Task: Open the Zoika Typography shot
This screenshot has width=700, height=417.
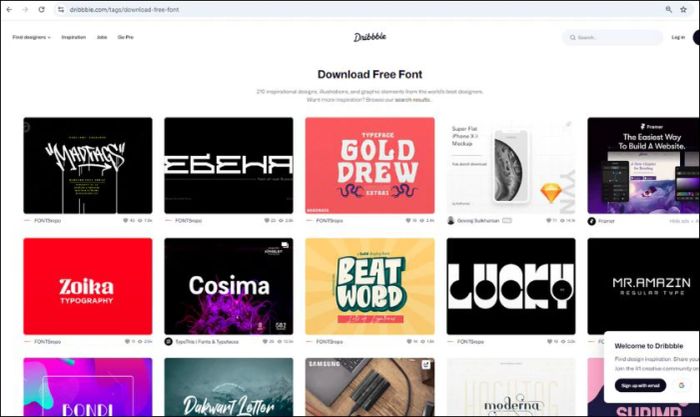Action: (88, 286)
